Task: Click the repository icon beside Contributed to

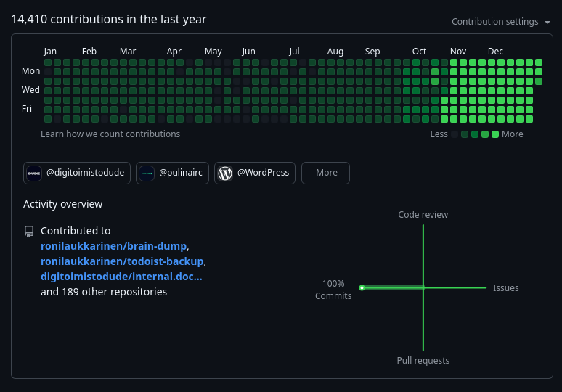Action: point(29,231)
